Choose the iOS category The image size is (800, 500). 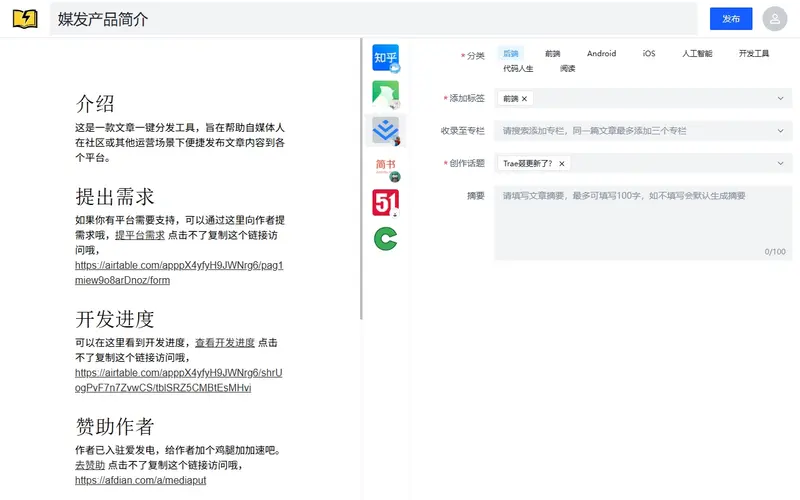click(x=649, y=53)
